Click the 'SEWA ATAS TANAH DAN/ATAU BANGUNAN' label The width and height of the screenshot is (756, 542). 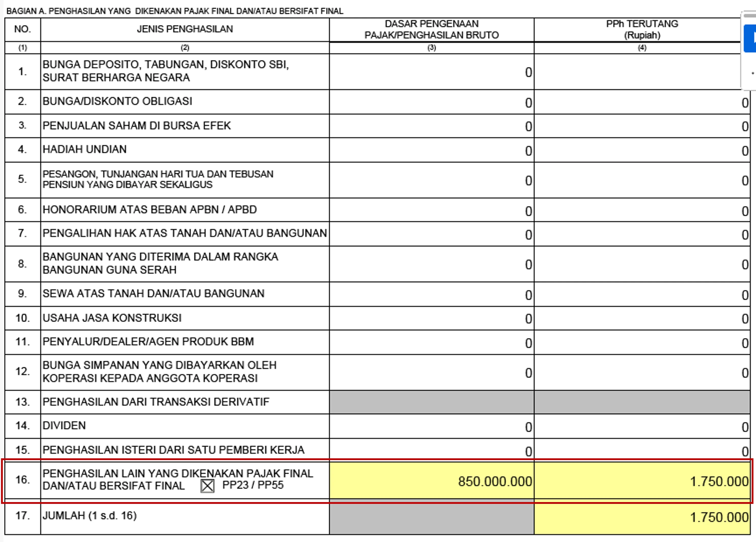153,294
